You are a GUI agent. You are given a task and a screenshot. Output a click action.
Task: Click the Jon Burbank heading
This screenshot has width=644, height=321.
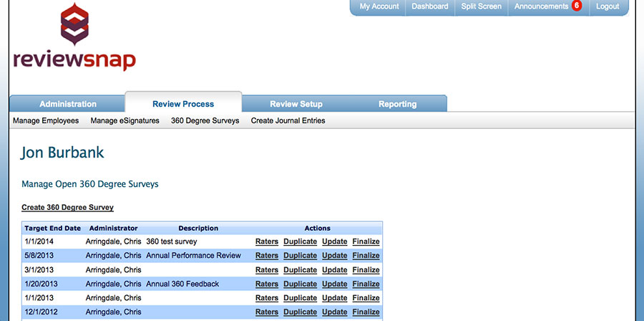(x=62, y=153)
